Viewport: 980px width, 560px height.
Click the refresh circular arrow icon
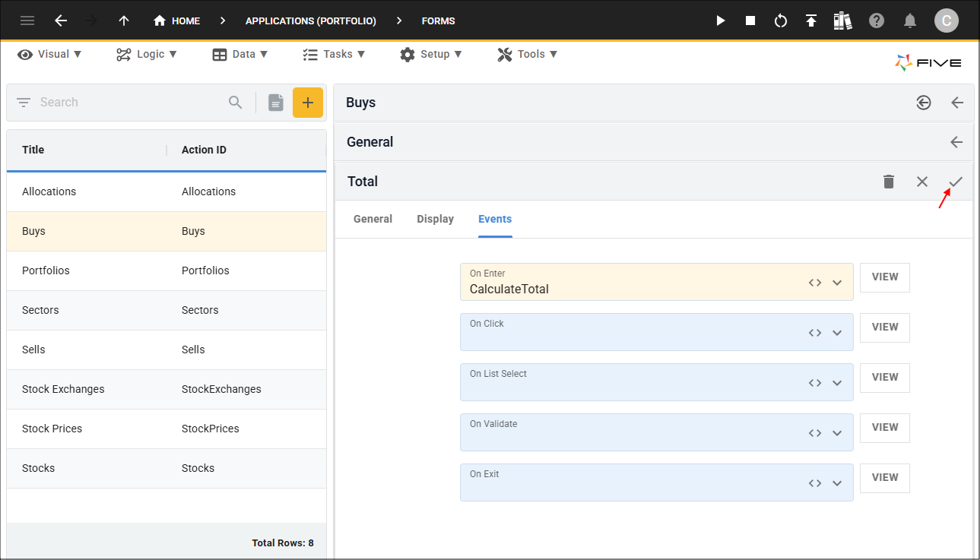pyautogui.click(x=781, y=21)
